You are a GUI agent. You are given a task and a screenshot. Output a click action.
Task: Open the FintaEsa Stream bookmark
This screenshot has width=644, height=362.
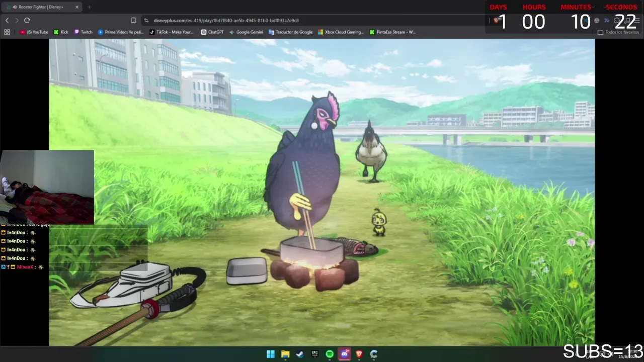[392, 32]
